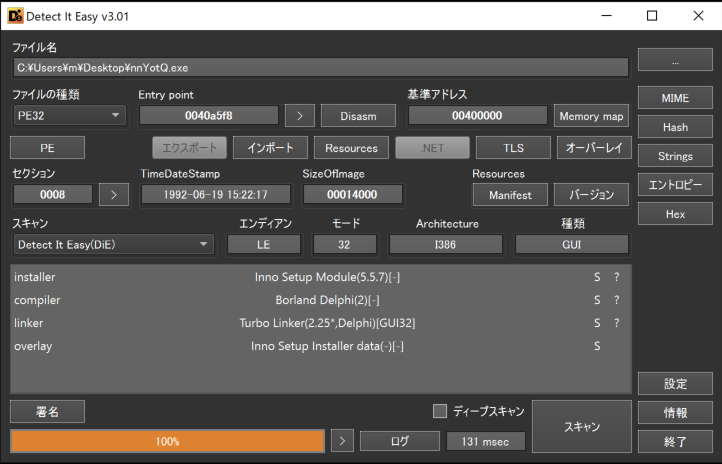722x464 pixels.
Task: Open the 情報 info dialog
Action: (x=675, y=412)
